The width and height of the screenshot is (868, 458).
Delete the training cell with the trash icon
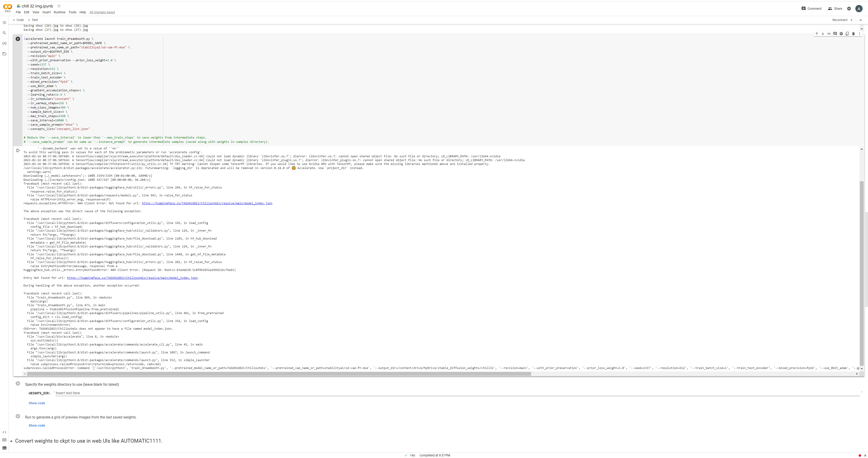coord(853,34)
